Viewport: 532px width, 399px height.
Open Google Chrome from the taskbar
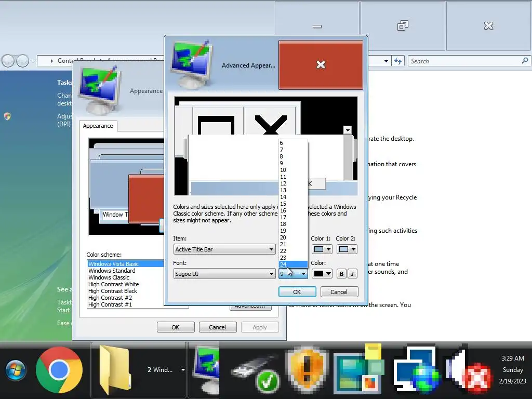click(59, 370)
